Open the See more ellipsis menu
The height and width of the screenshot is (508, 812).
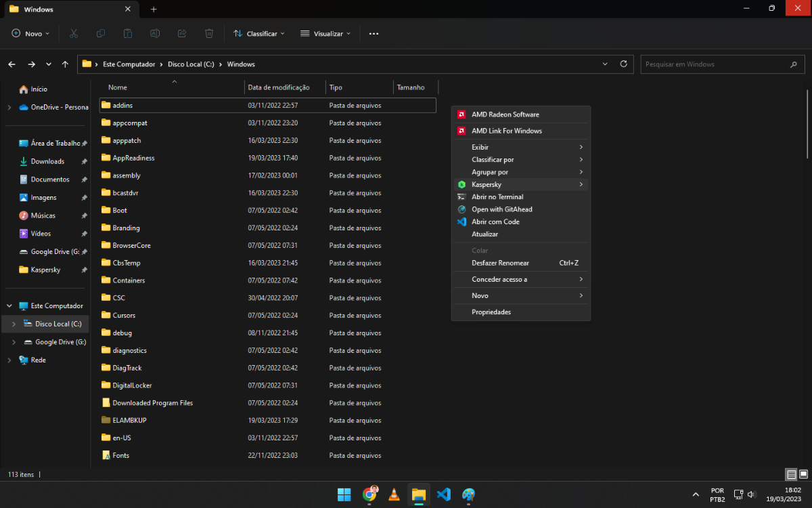point(374,33)
